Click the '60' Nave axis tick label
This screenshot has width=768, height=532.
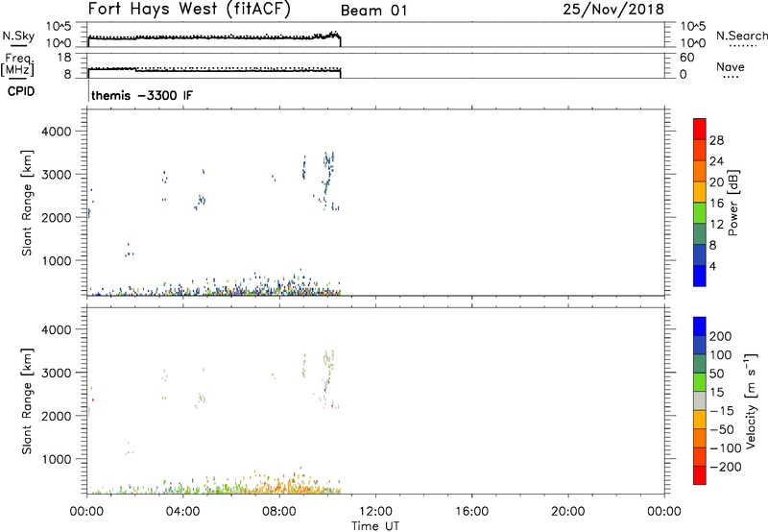[x=686, y=58]
